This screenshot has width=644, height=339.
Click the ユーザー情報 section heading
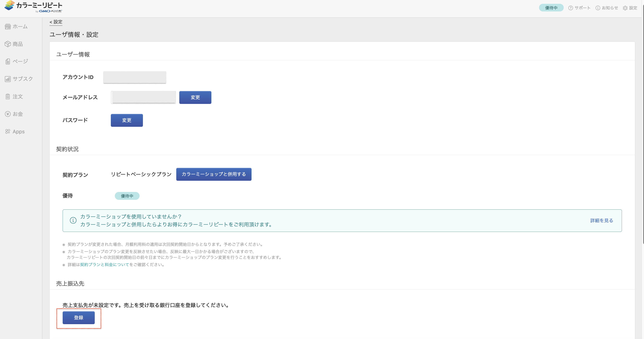(x=73, y=54)
